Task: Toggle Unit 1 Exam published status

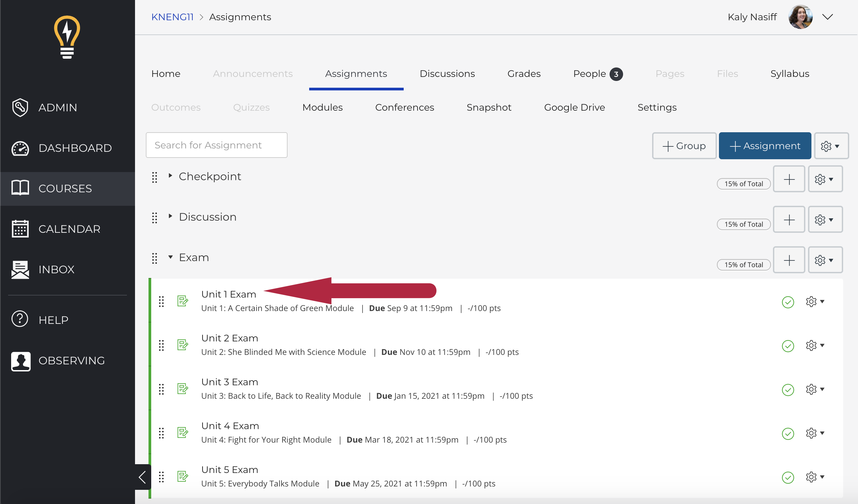Action: pos(788,301)
